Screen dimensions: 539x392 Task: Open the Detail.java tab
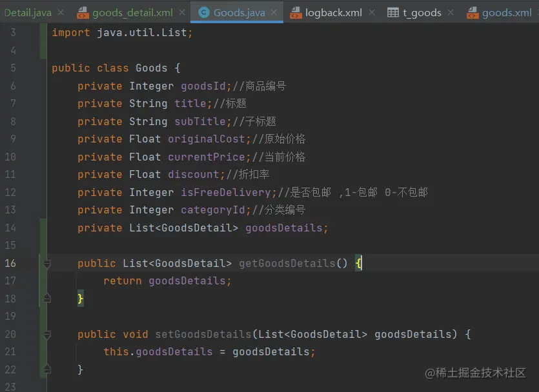28,13
